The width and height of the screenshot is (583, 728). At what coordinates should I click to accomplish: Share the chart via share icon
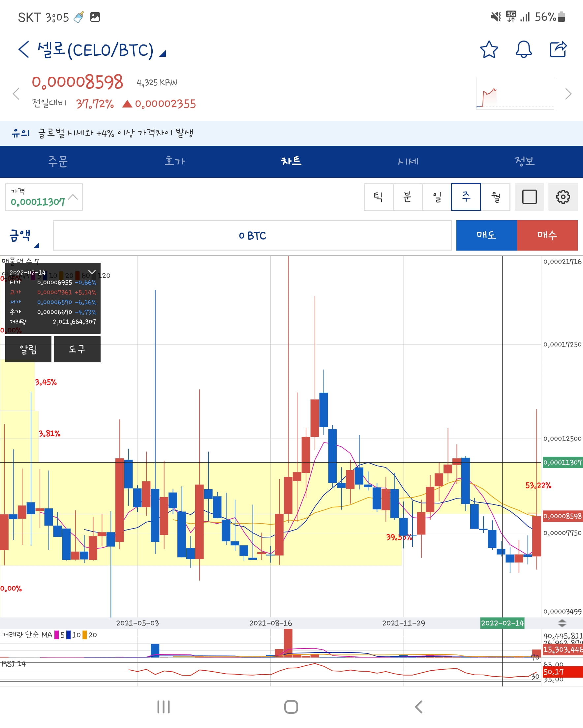tap(558, 50)
